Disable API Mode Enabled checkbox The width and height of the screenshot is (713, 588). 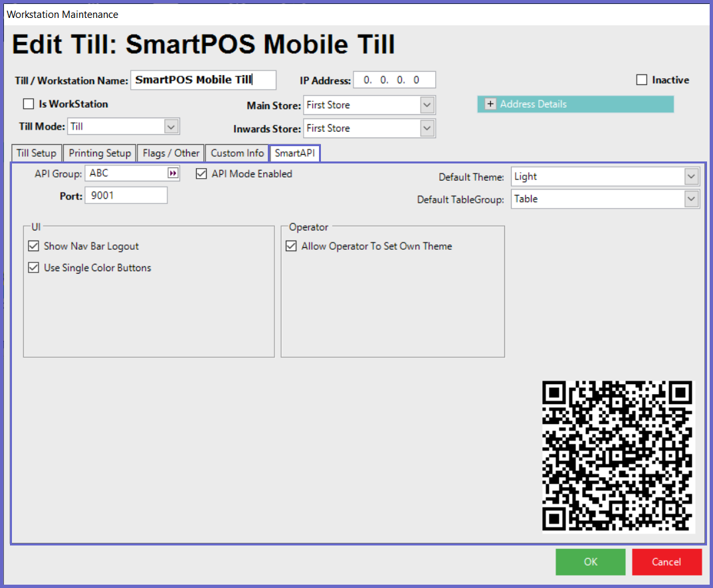[201, 173]
